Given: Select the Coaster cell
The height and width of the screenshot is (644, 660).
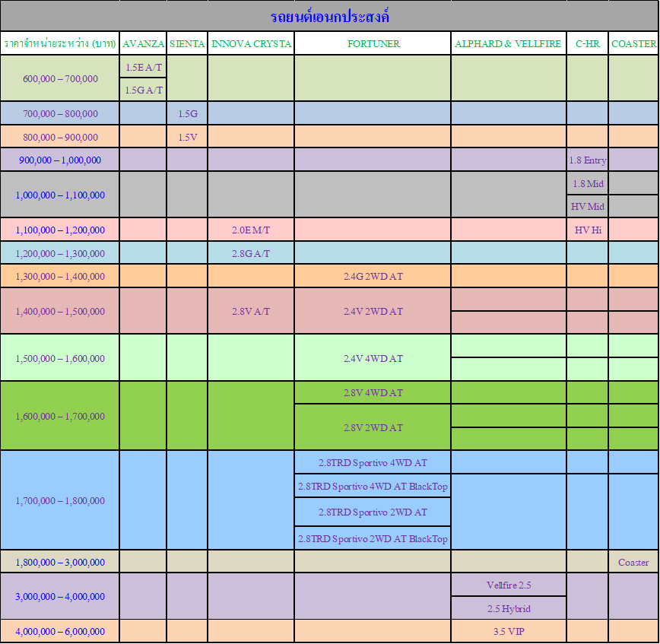Looking at the screenshot, I should pos(633,561).
